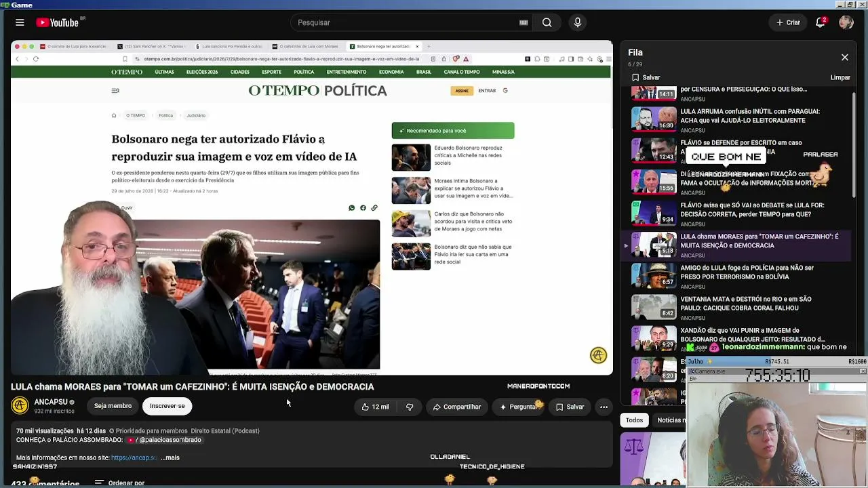Image resolution: width=868 pixels, height=488 pixels.
Task: Click the Perguntar ask button
Action: click(x=519, y=407)
